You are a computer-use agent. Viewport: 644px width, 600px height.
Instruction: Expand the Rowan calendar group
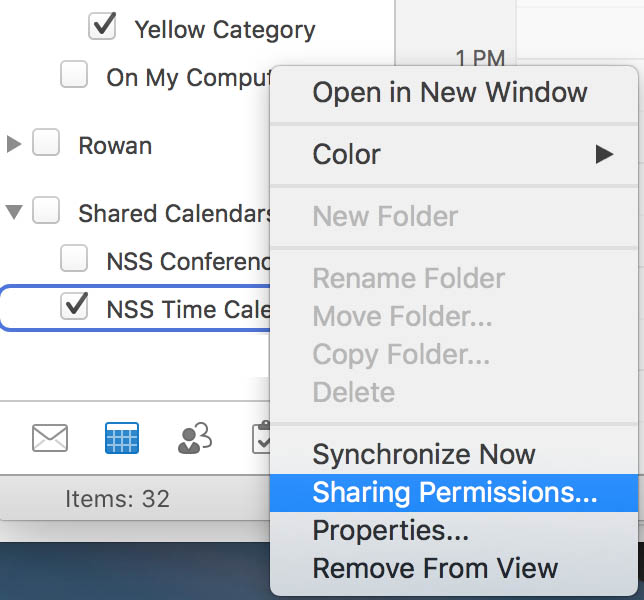(x=14, y=144)
